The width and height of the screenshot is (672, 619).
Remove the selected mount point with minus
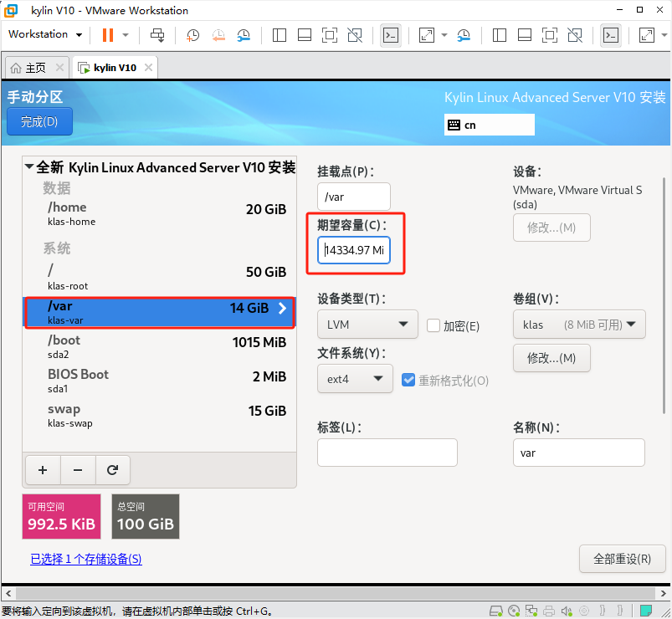78,470
